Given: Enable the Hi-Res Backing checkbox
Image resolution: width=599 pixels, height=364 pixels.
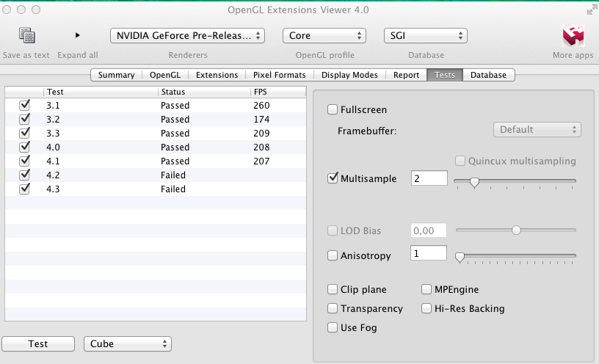Looking at the screenshot, I should [x=426, y=308].
